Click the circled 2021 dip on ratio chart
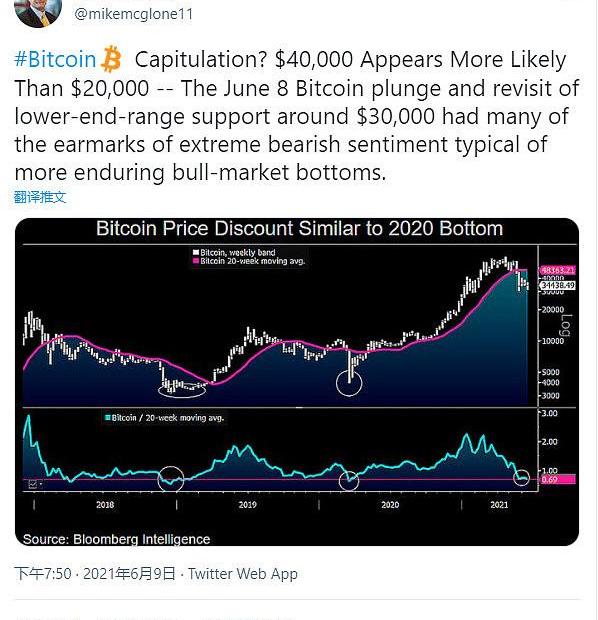The image size is (598, 620). (x=522, y=478)
